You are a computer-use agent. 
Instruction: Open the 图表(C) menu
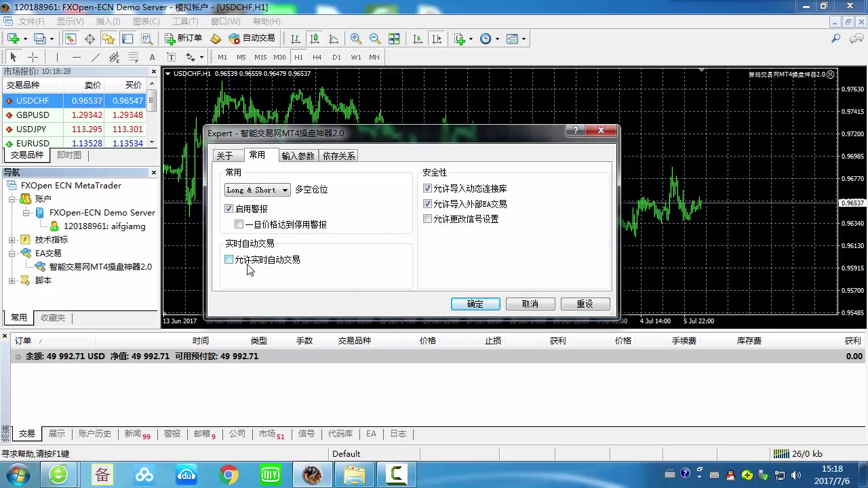146,22
